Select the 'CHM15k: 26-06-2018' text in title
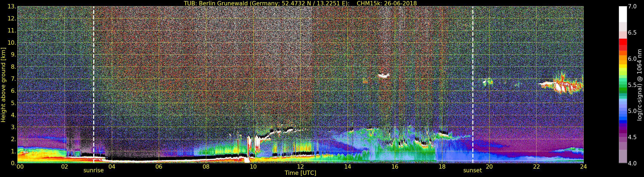The width and height of the screenshot is (644, 177). point(387,3)
